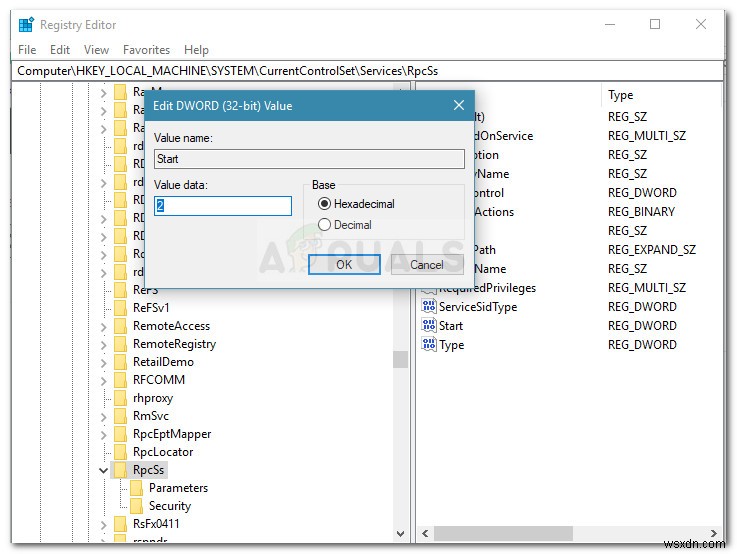Click the RpcEptMapper folder icon

coord(121,434)
